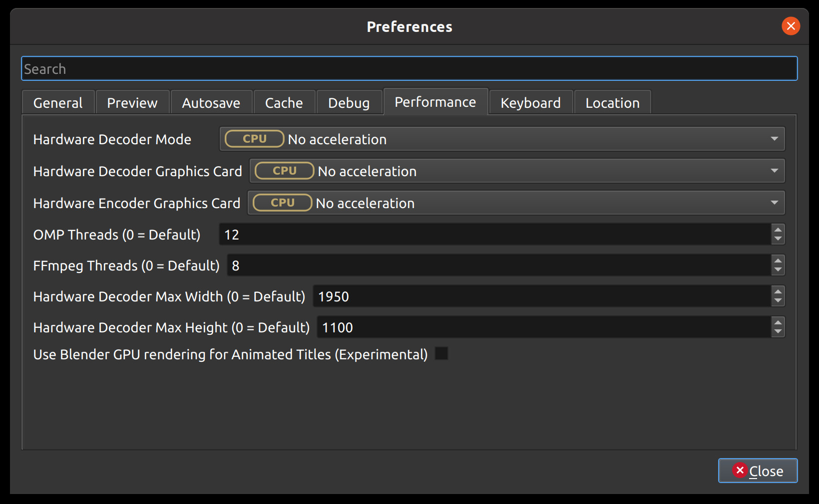This screenshot has height=504, width=819.
Task: Enable Blender GPU rendering for Animated Titles
Action: [441, 354]
